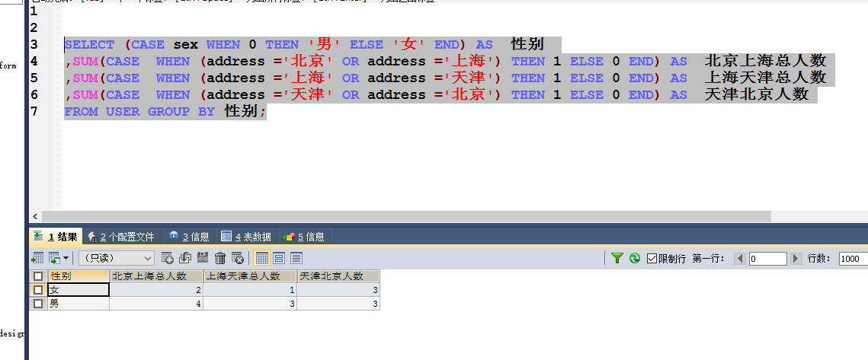Select the 男 cell in results
The image size is (868, 360).
78,303
